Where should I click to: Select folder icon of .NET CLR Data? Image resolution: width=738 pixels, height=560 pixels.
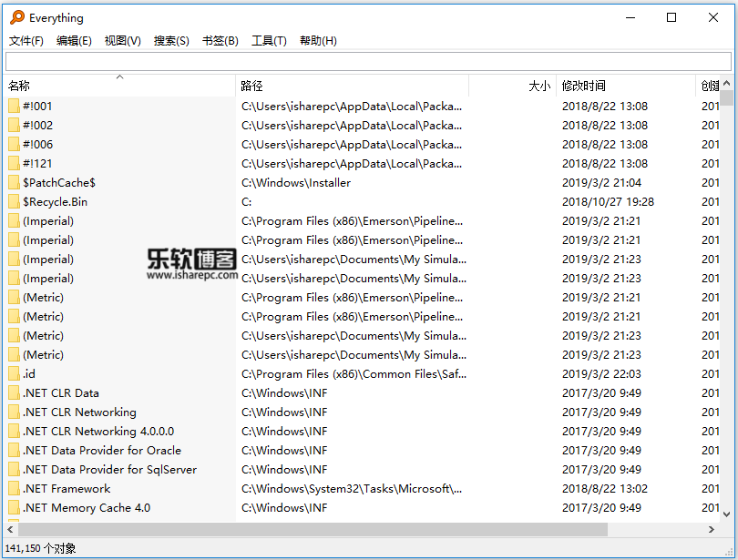pyautogui.click(x=14, y=393)
